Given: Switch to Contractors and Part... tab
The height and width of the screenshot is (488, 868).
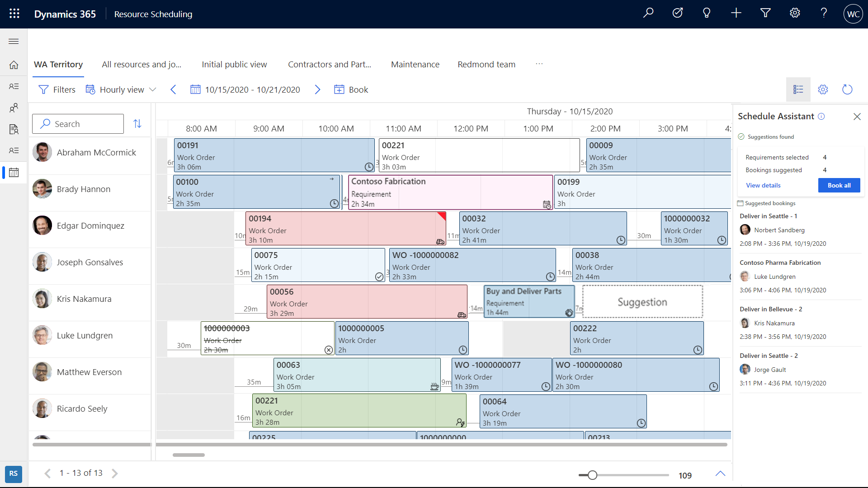Looking at the screenshot, I should point(330,64).
